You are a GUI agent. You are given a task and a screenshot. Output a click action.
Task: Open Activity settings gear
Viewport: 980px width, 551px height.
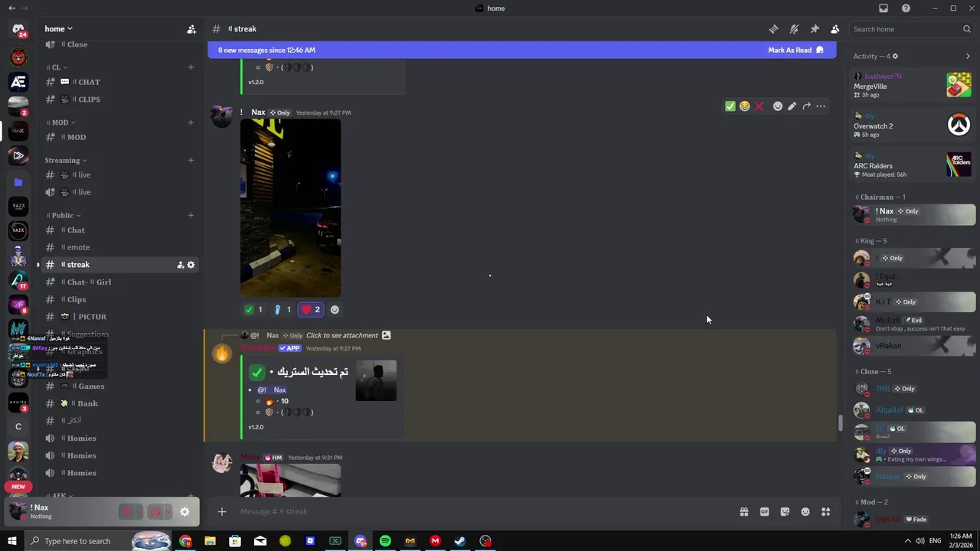click(895, 56)
